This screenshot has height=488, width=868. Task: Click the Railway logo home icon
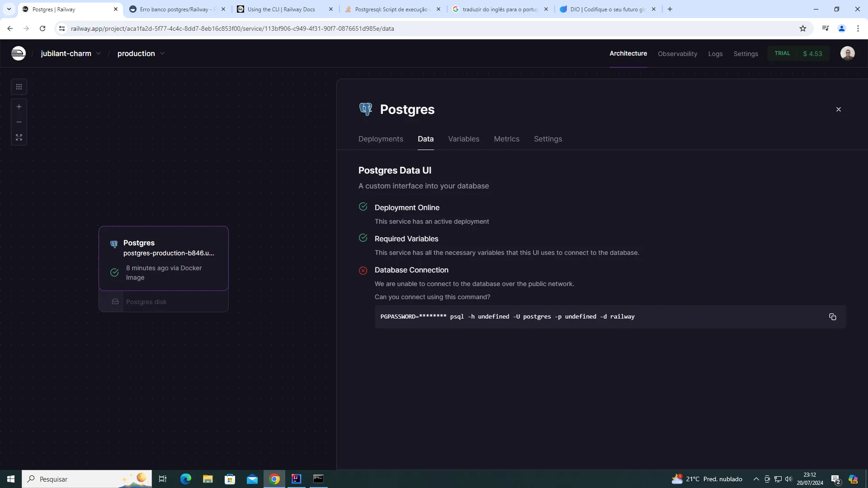coord(19,53)
